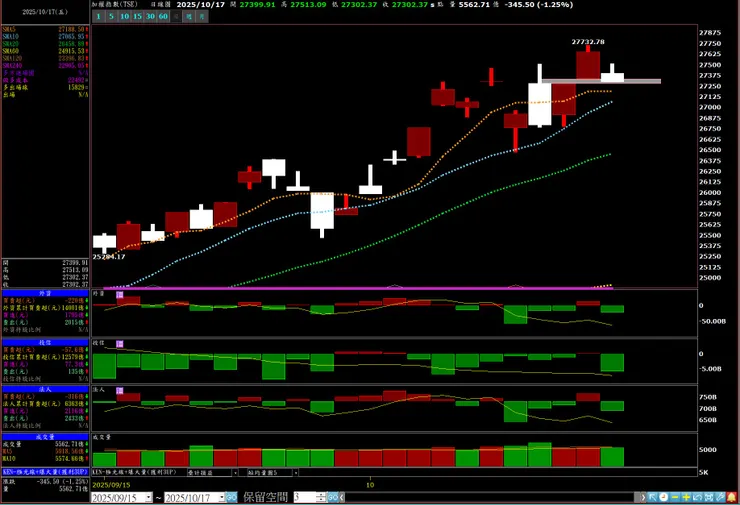Click the 26000 value on the price axis
Image resolution: width=740 pixels, height=505 pixels.
[x=710, y=193]
